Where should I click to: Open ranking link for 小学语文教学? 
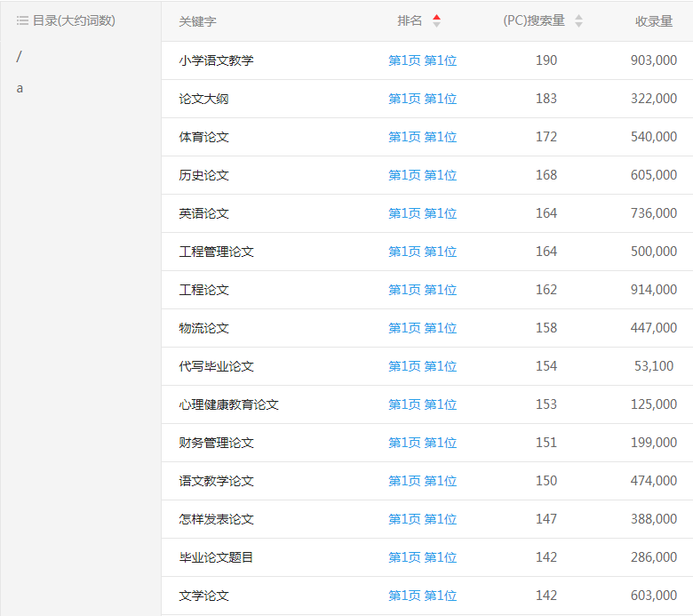[x=422, y=60]
